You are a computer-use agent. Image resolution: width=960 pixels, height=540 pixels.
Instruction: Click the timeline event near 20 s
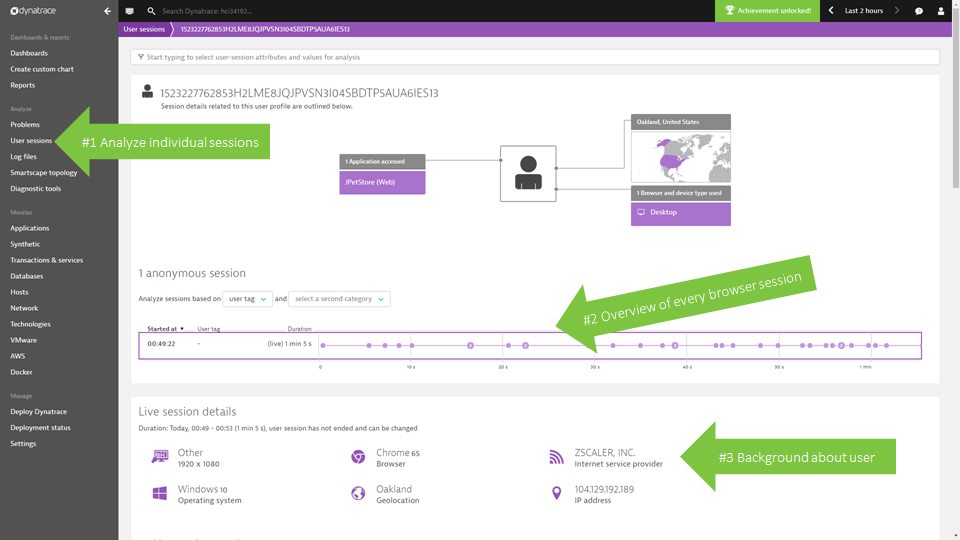[x=508, y=345]
